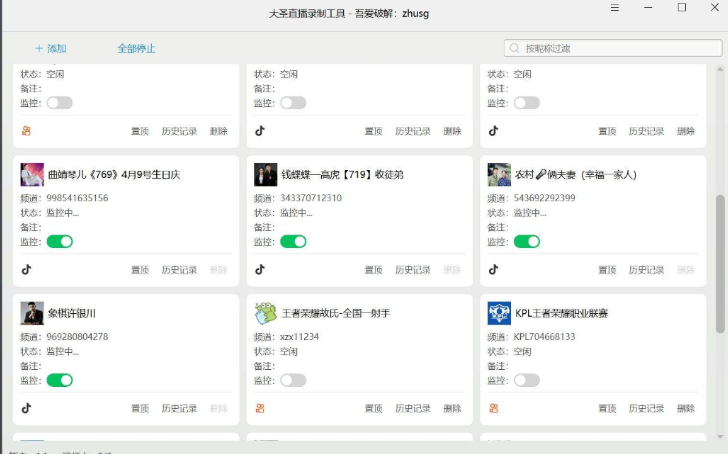Click 全部停止 to stop all recordings
The image size is (728, 454).
[136, 48]
